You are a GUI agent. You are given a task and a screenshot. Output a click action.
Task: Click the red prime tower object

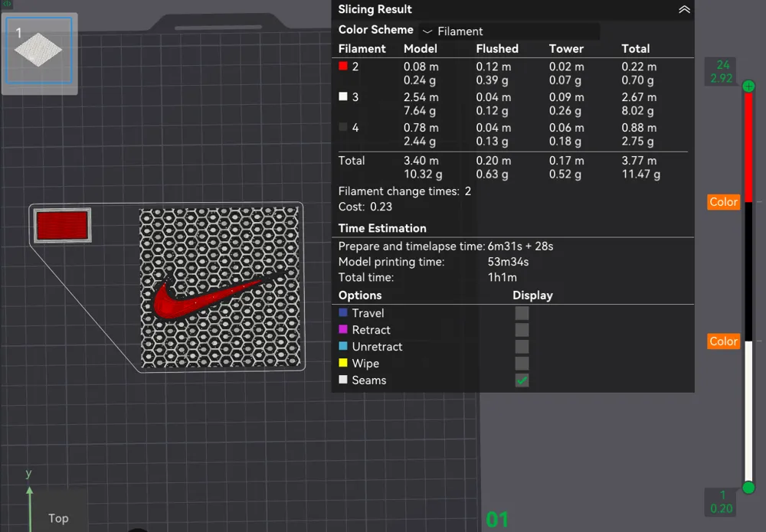[62, 225]
